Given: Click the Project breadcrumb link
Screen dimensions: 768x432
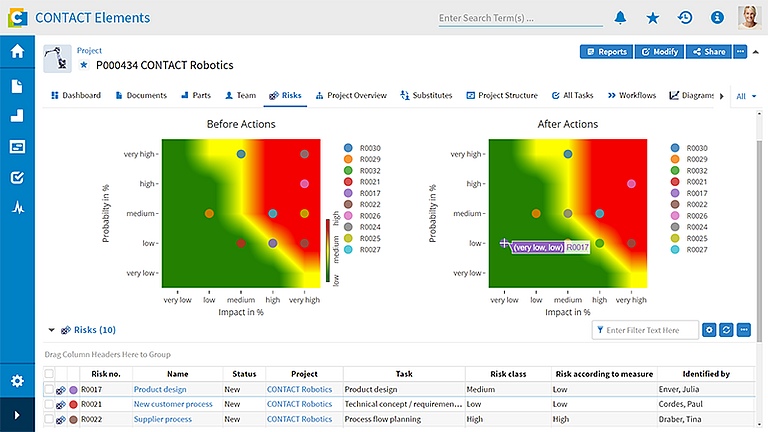Looking at the screenshot, I should [x=89, y=50].
